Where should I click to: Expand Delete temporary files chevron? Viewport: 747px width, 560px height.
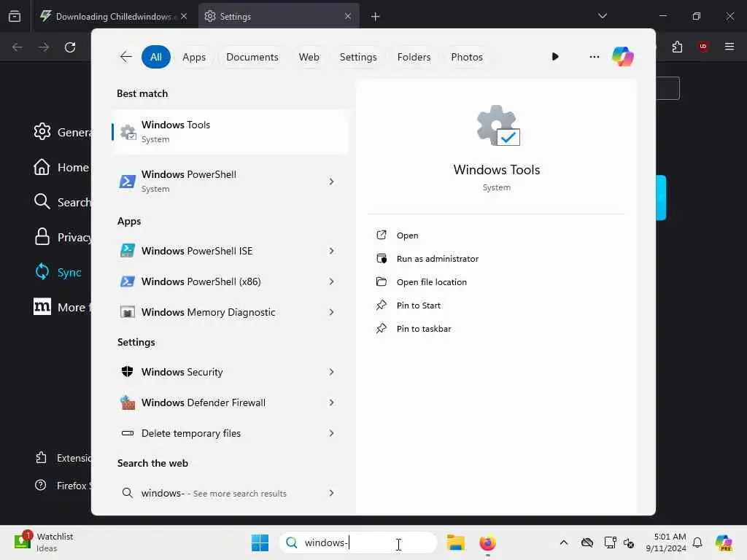(332, 433)
